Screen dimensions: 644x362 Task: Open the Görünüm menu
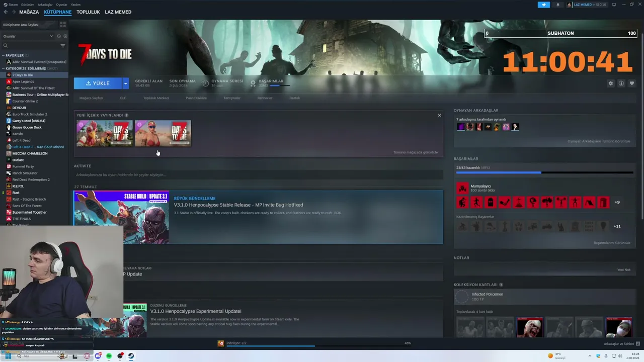pyautogui.click(x=28, y=5)
